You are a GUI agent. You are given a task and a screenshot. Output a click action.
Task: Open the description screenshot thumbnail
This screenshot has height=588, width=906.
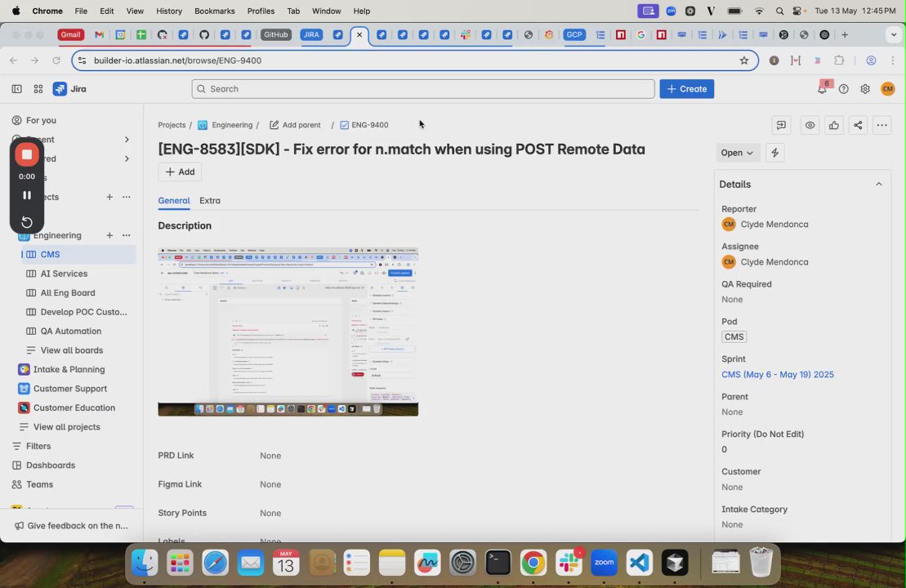tap(288, 332)
